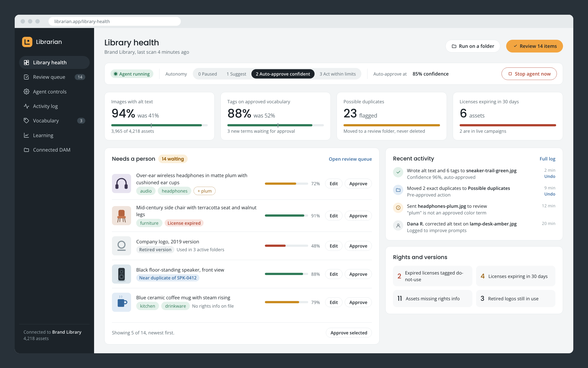Click the headphones asset thumbnail
The image size is (588, 368).
(122, 184)
